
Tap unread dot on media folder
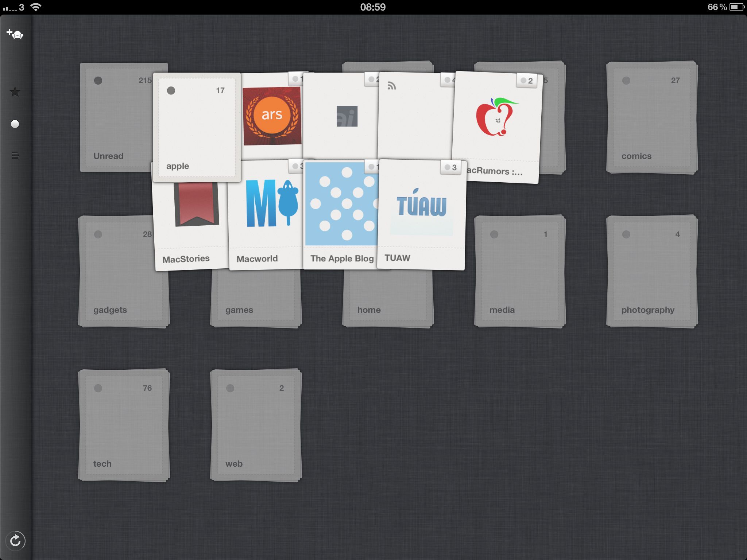coord(494,234)
